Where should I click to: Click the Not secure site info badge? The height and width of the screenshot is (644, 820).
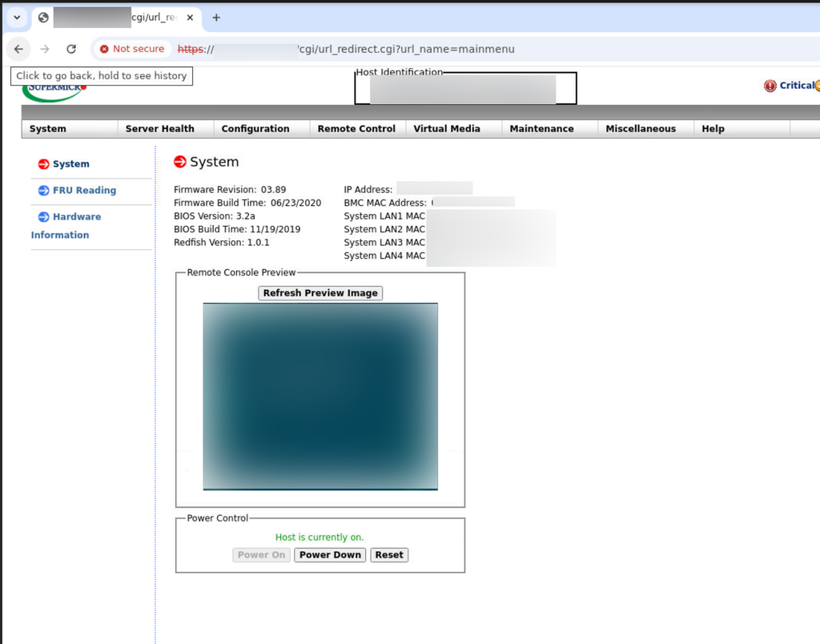coord(133,49)
